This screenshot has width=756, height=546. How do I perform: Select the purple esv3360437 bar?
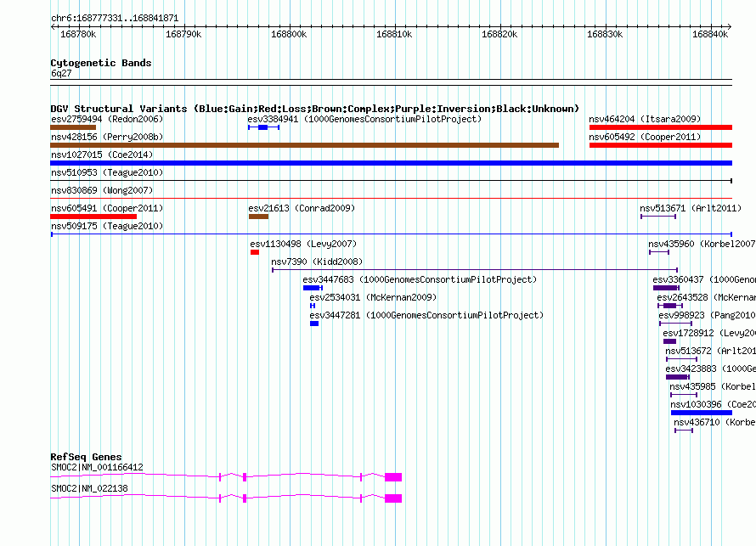coord(666,288)
